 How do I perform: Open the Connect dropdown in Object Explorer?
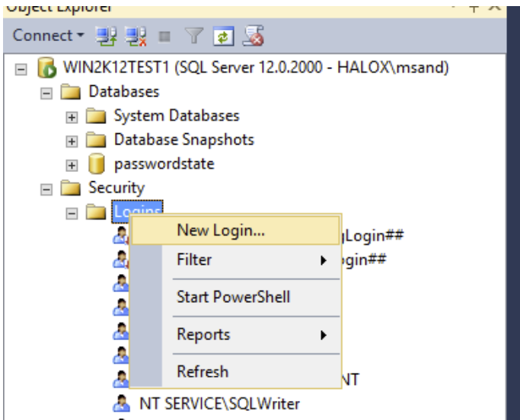click(49, 36)
